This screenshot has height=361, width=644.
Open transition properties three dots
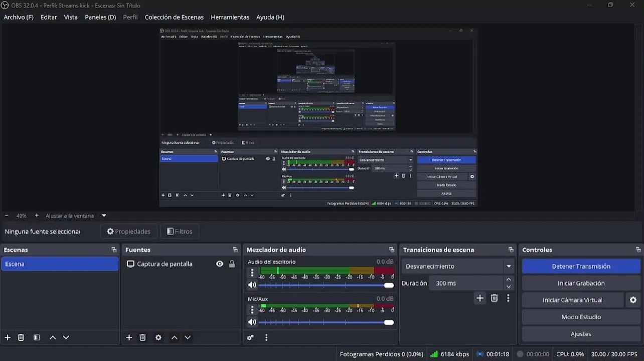508,298
